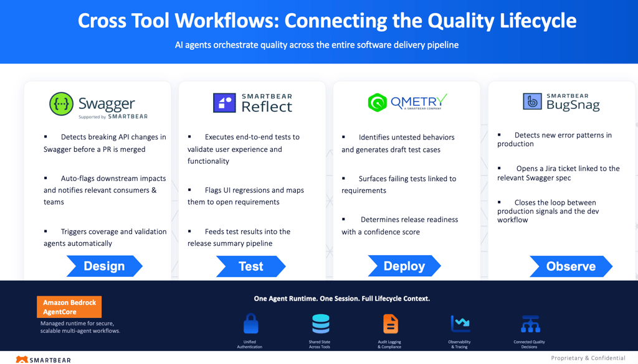Click the 'Shared State Across Tools' caption

(320, 345)
